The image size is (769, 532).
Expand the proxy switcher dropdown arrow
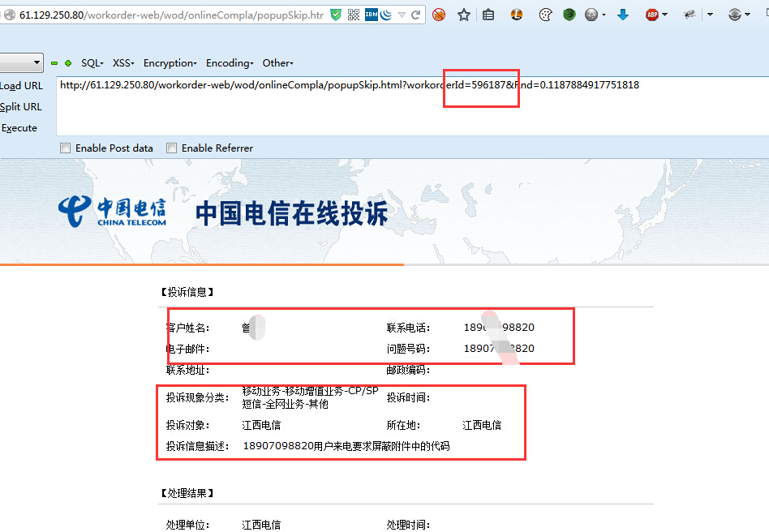[747, 15]
